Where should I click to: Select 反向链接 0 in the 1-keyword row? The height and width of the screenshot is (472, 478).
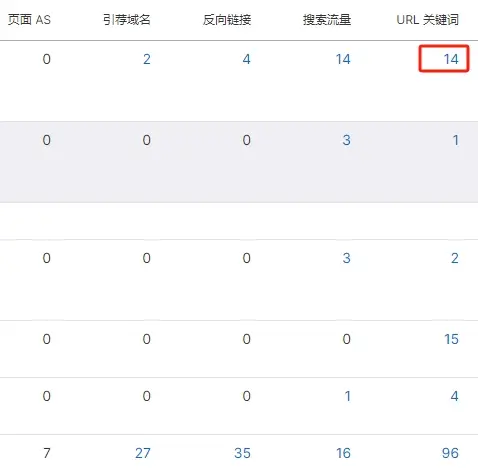tap(247, 140)
